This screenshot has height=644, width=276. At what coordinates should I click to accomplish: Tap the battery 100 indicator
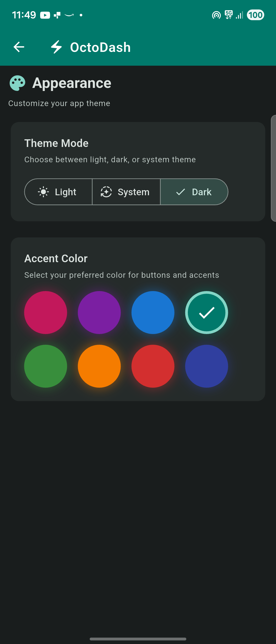[x=256, y=15]
